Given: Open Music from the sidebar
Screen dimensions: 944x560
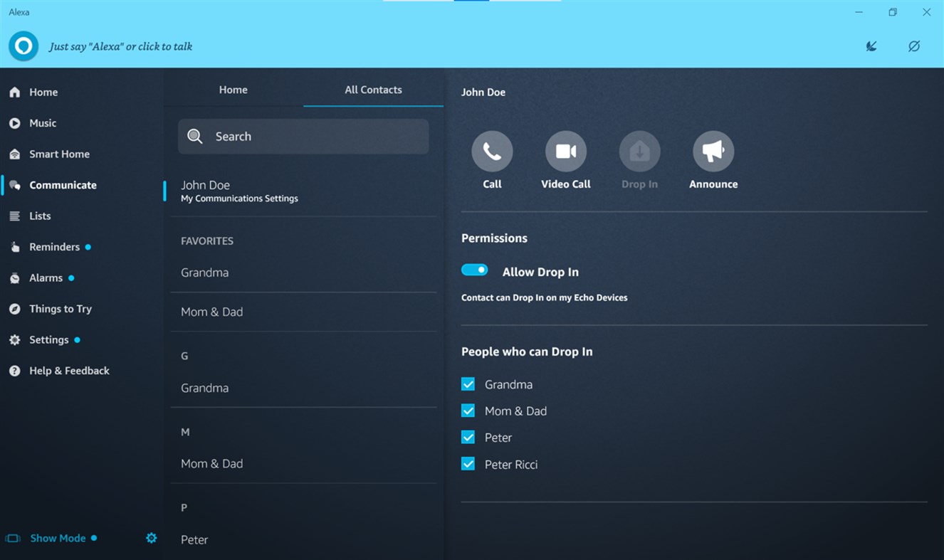Looking at the screenshot, I should coord(43,122).
